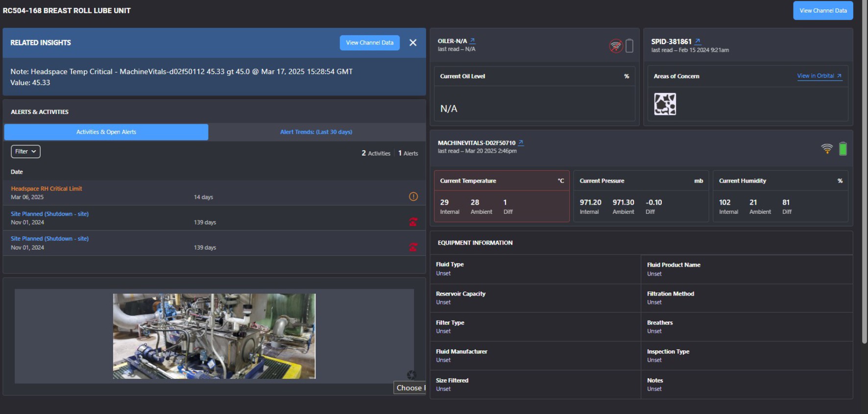
Task: Open Headspace RH Critical Limit alert
Action: [x=47, y=188]
